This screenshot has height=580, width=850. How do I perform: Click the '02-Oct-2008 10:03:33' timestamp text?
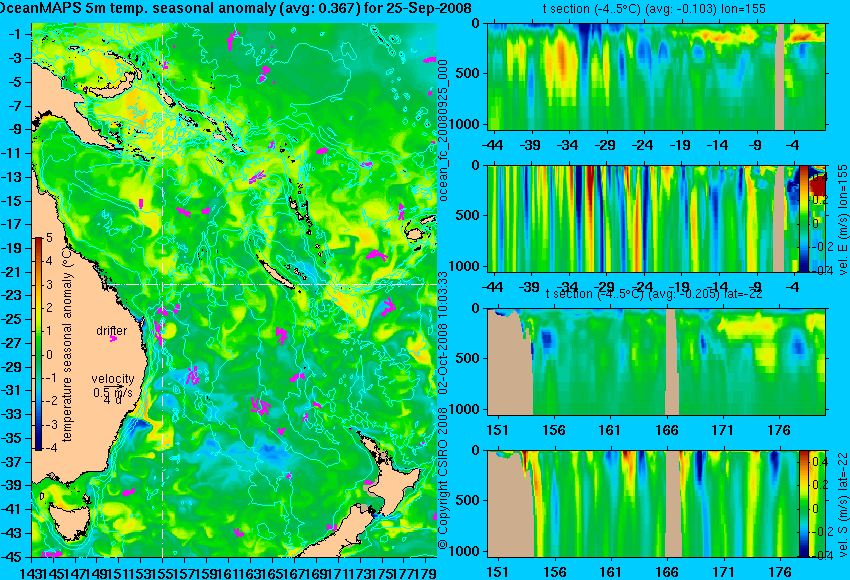pyautogui.click(x=443, y=332)
